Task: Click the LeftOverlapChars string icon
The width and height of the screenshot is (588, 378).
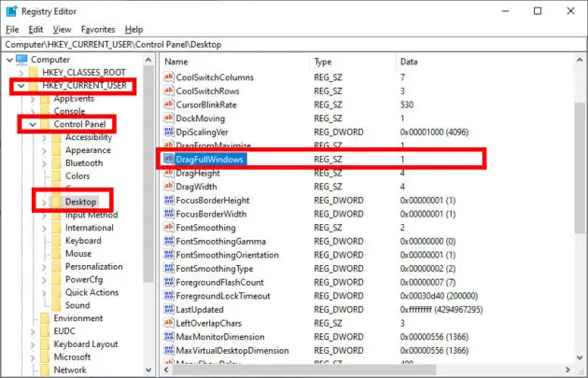Action: [x=169, y=323]
